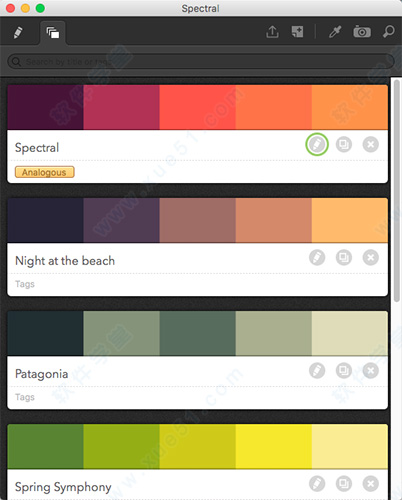
Task: Add a new palette with plus icon
Action: pos(297,32)
